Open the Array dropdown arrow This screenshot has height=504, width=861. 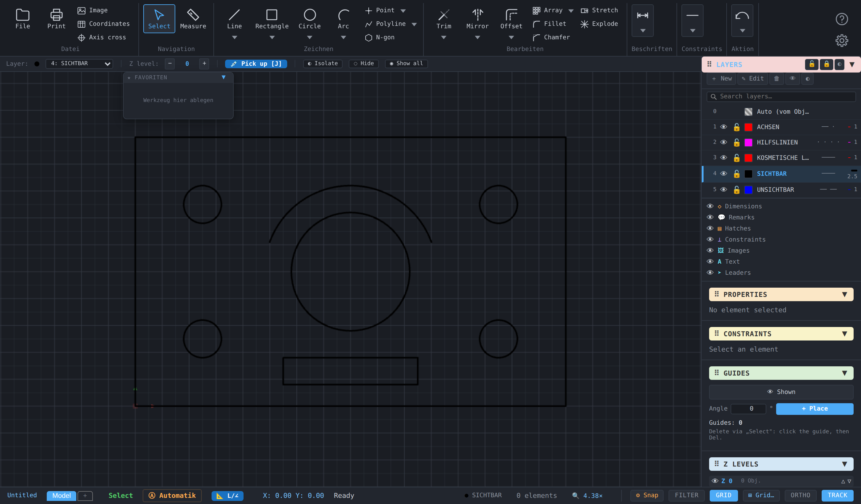click(571, 10)
